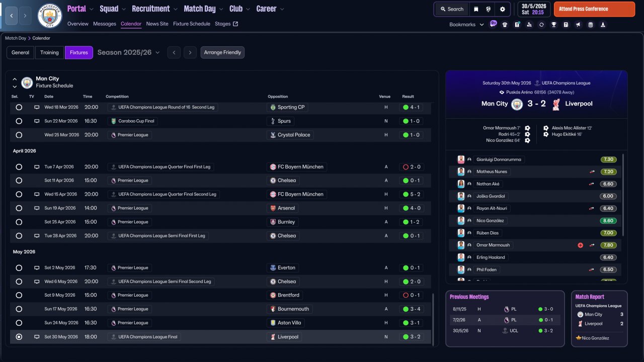Screen dimensions: 644x362
Task: Go forward with the right arrow navigation button
Action: (25, 16)
